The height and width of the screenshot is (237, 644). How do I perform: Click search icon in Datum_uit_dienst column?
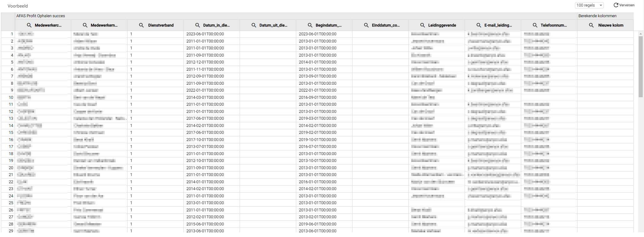254,25
